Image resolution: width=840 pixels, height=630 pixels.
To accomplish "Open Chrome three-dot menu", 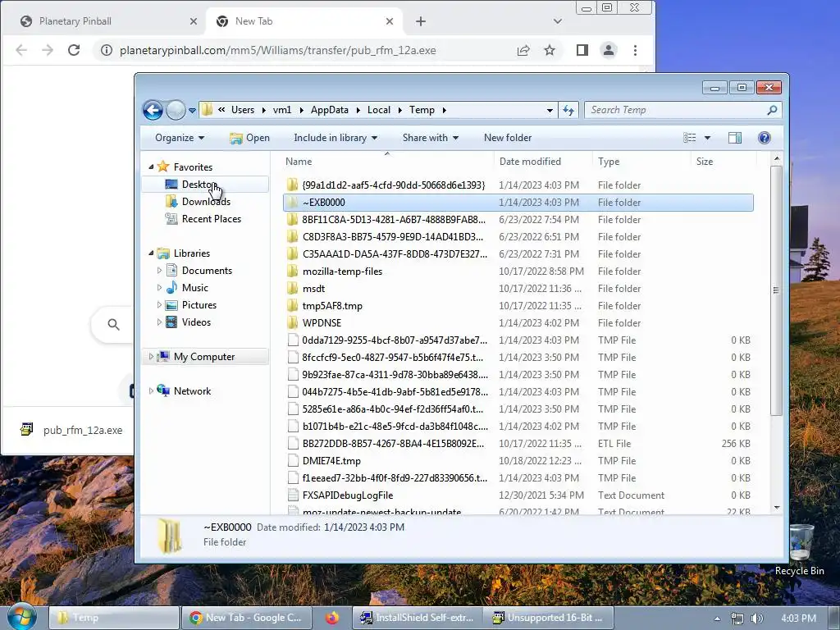I will (636, 50).
